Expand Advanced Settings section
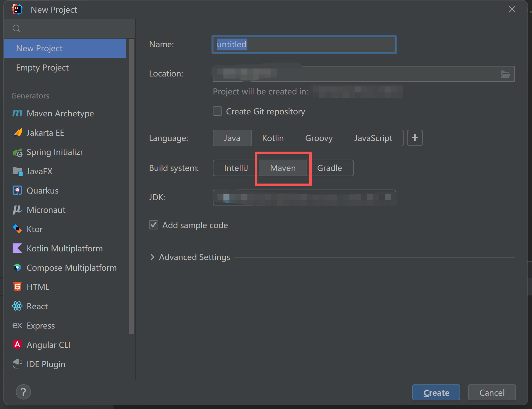 tap(152, 257)
